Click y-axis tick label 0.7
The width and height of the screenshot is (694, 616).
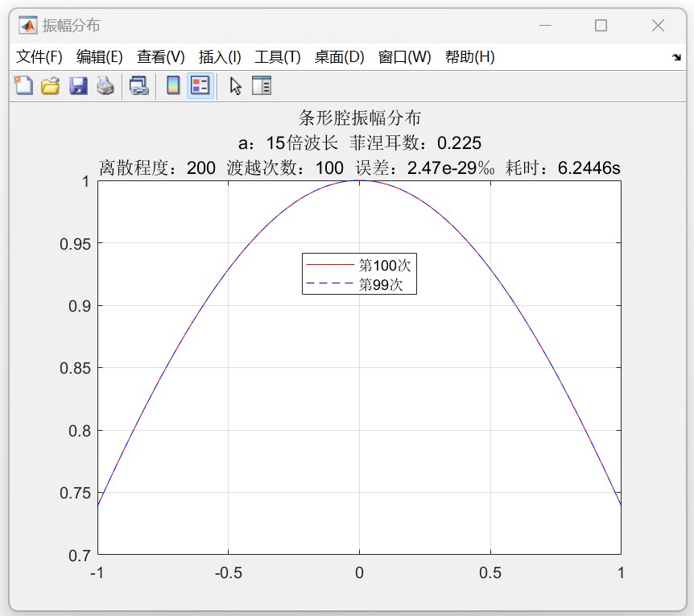[80, 556]
